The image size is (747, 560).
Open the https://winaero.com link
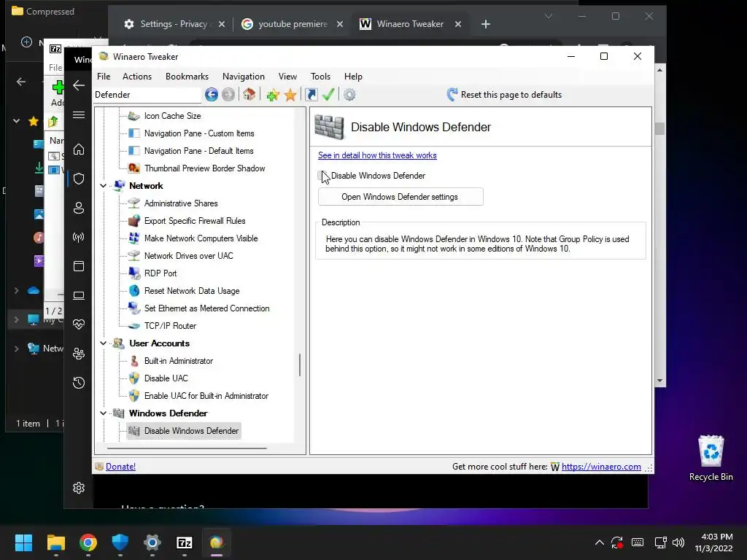601,467
